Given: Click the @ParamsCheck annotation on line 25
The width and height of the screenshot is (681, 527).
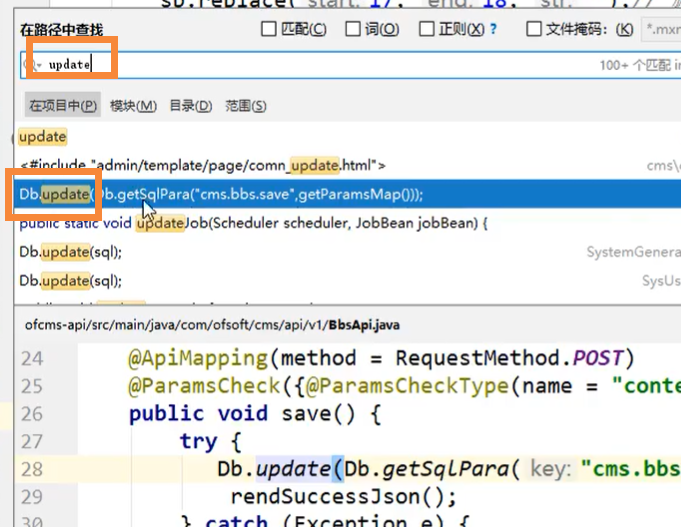Looking at the screenshot, I should point(204,386).
